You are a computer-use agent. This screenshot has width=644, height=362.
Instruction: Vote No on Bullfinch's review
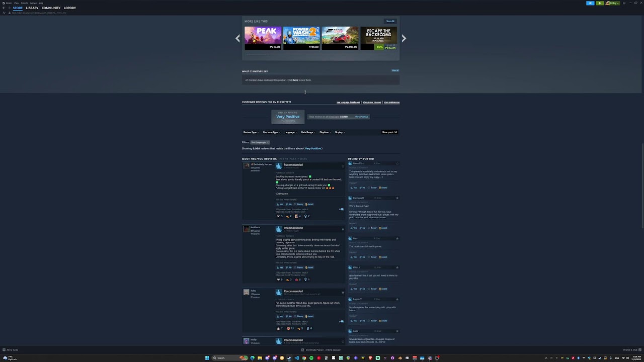point(289,267)
